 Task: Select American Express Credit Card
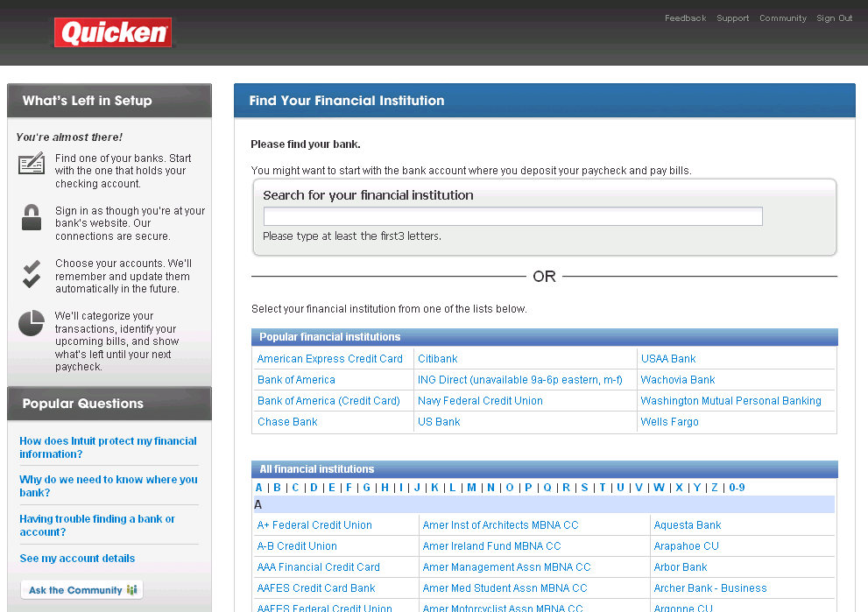tap(330, 359)
